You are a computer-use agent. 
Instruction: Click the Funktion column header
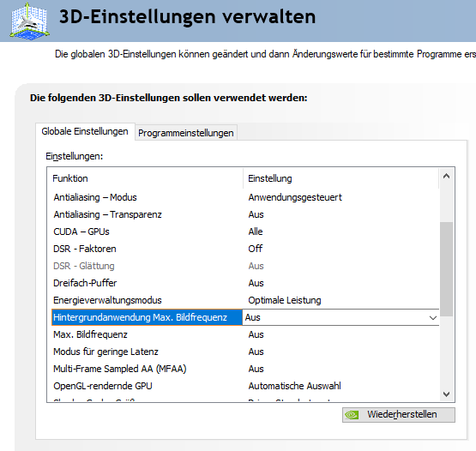145,178
